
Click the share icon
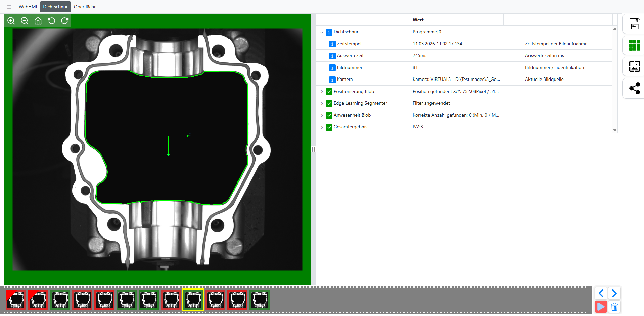point(634,88)
